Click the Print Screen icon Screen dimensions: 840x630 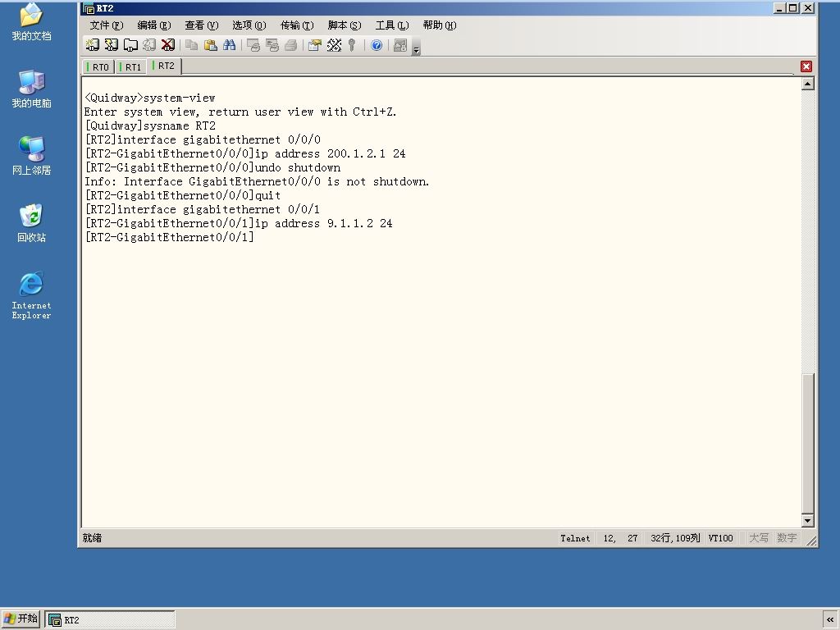click(253, 46)
